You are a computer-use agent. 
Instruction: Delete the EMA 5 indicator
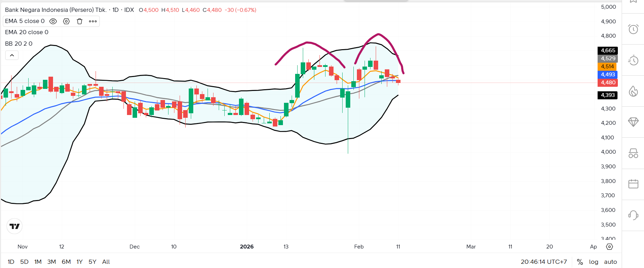80,21
